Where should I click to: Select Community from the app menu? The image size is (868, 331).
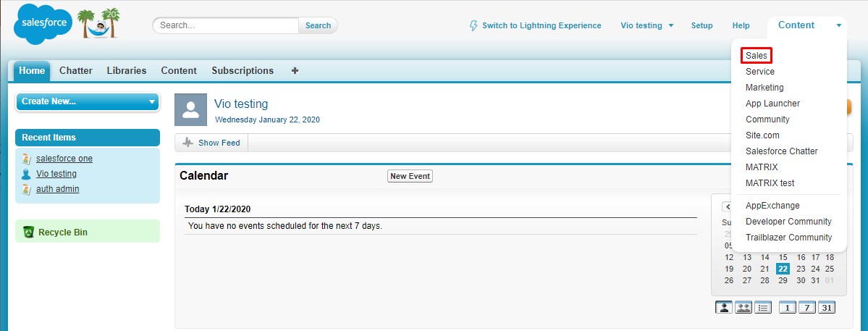pyautogui.click(x=768, y=120)
